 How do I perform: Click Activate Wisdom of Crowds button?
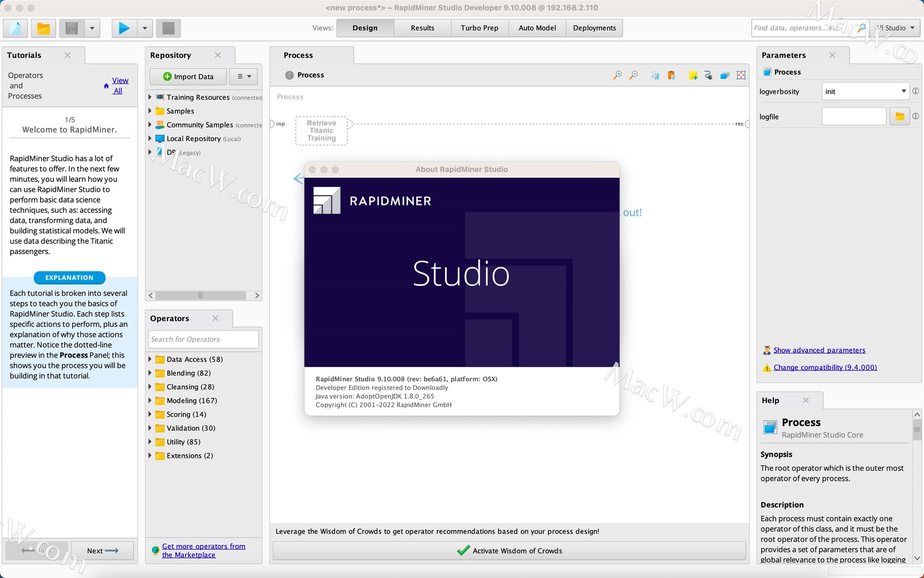pyautogui.click(x=509, y=551)
